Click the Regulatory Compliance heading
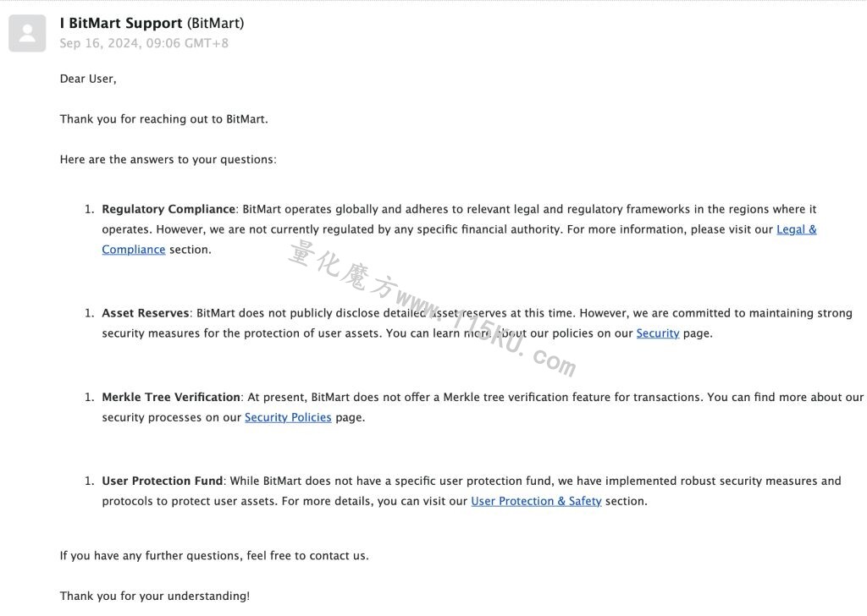867x616 pixels. pyautogui.click(x=168, y=209)
